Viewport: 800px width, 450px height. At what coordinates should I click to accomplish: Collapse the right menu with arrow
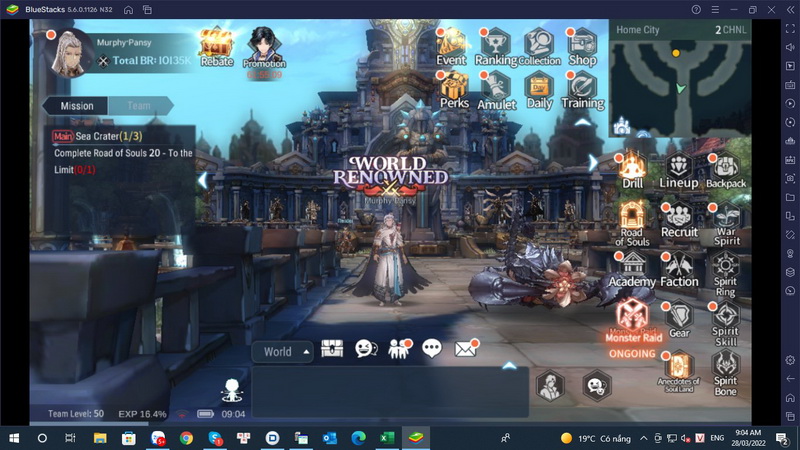tap(593, 162)
